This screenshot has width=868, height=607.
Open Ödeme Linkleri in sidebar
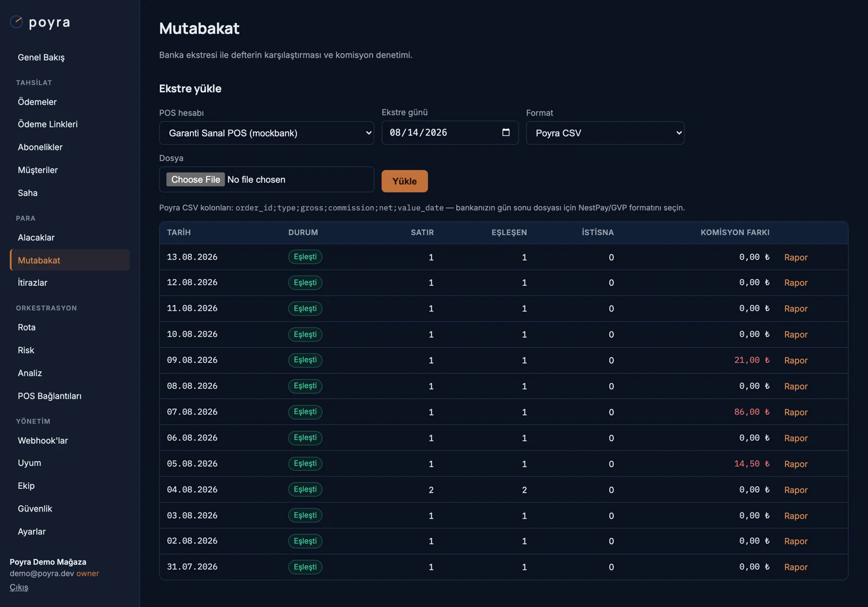pos(48,124)
